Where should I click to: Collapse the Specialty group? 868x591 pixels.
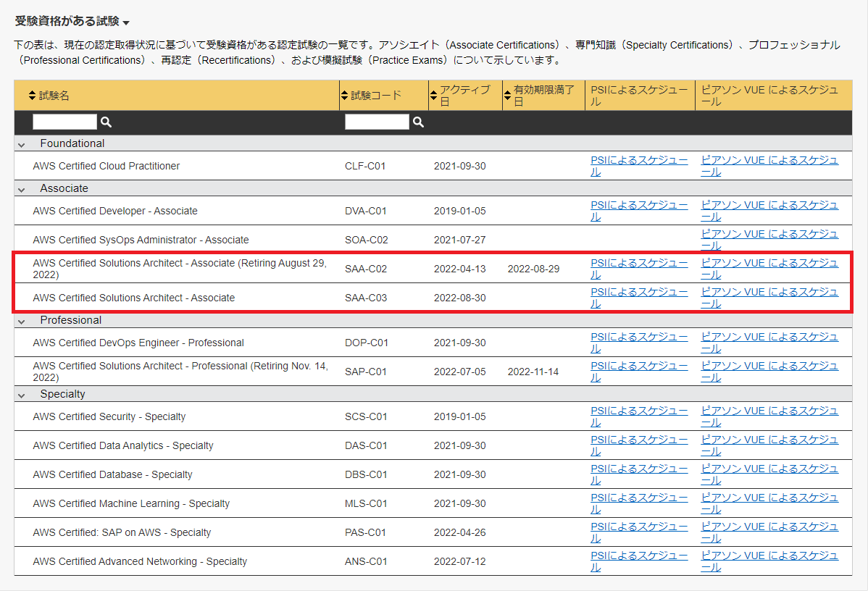22,395
